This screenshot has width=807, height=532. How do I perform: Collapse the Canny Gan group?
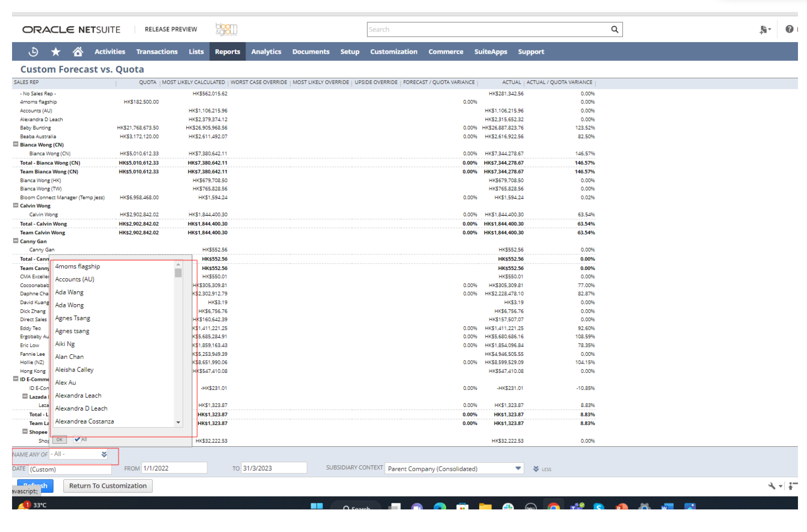(16, 241)
